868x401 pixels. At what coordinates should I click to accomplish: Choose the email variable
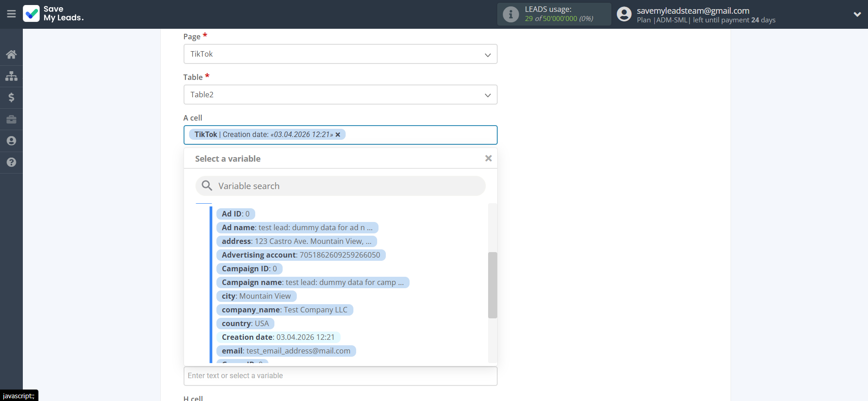point(286,351)
